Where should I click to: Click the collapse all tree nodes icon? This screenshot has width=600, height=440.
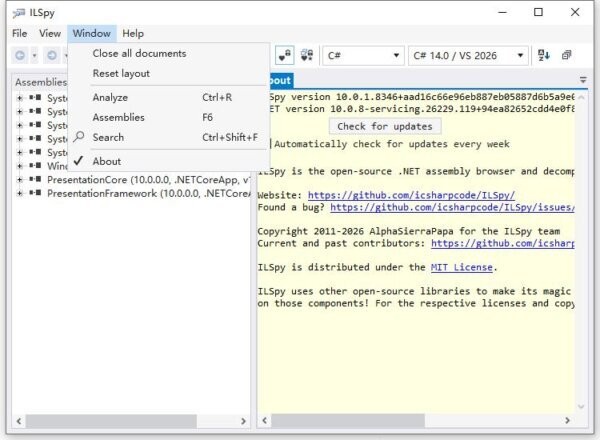(x=567, y=55)
